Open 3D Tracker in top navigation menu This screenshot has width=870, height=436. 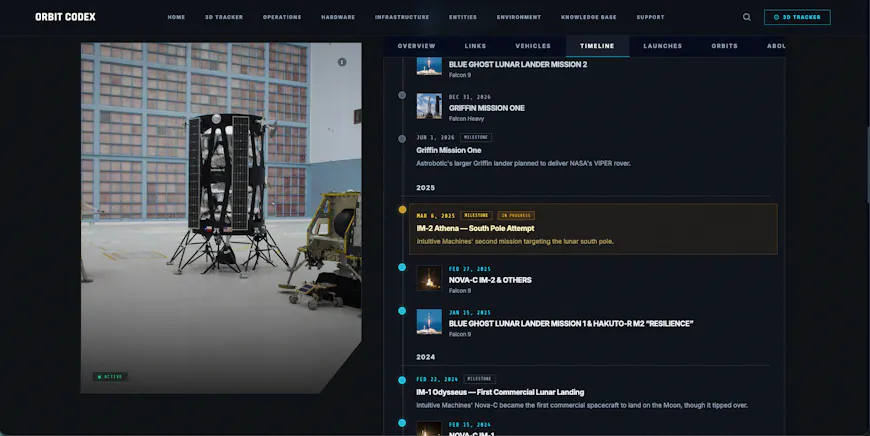(224, 17)
